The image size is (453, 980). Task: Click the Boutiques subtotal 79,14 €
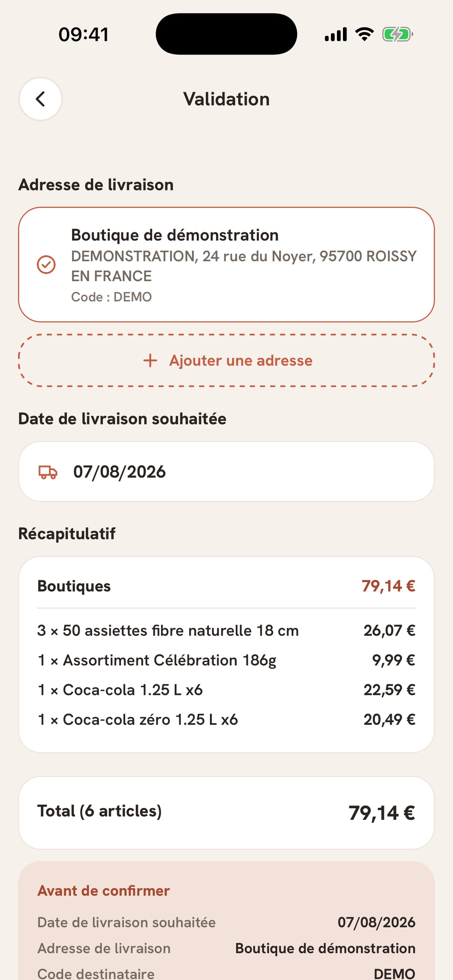(388, 586)
